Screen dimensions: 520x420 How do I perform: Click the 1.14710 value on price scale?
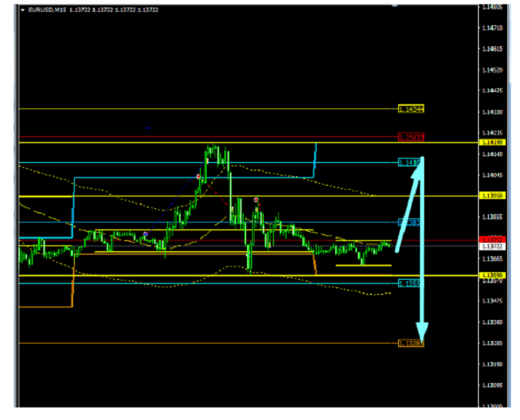pyautogui.click(x=492, y=28)
